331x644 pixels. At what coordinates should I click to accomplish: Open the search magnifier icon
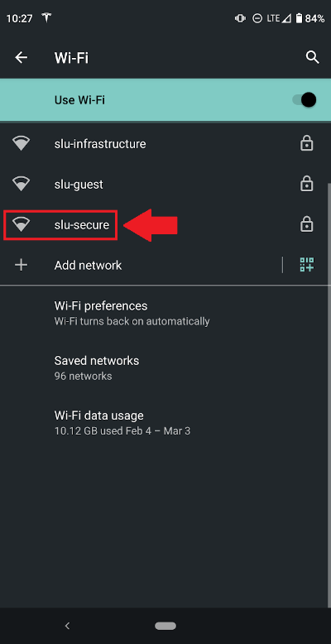click(x=313, y=57)
